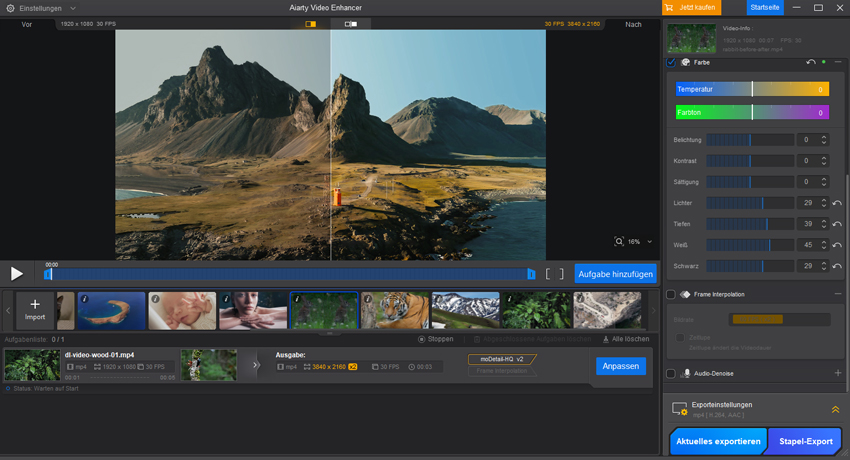Play the video preview

pos(17,274)
